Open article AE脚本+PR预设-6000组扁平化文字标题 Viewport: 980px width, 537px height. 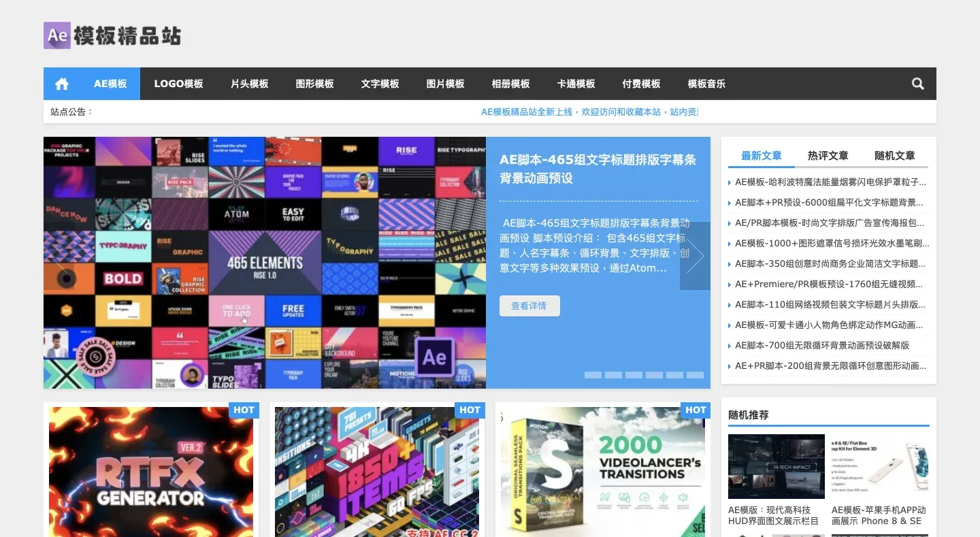[x=829, y=203]
